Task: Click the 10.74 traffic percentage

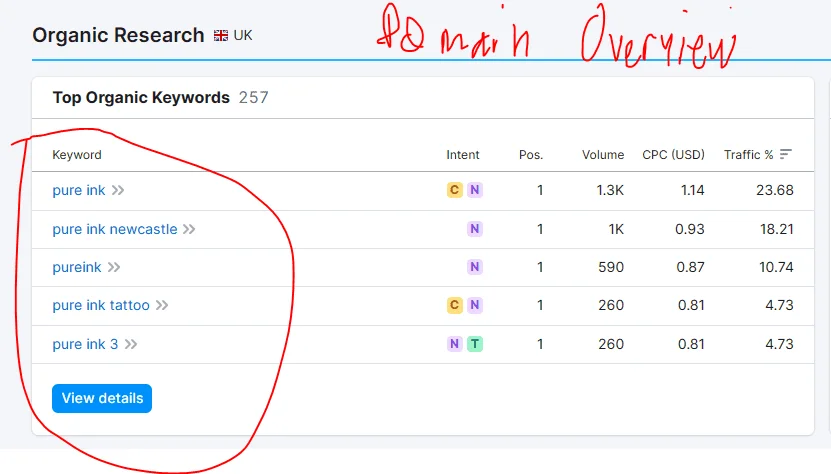Action: click(776, 267)
